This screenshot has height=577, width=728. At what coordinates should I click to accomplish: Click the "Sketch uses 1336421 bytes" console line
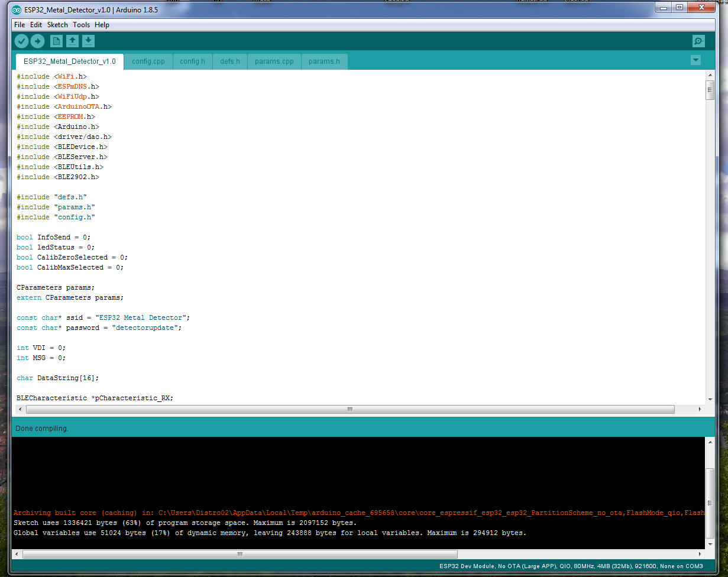(185, 523)
